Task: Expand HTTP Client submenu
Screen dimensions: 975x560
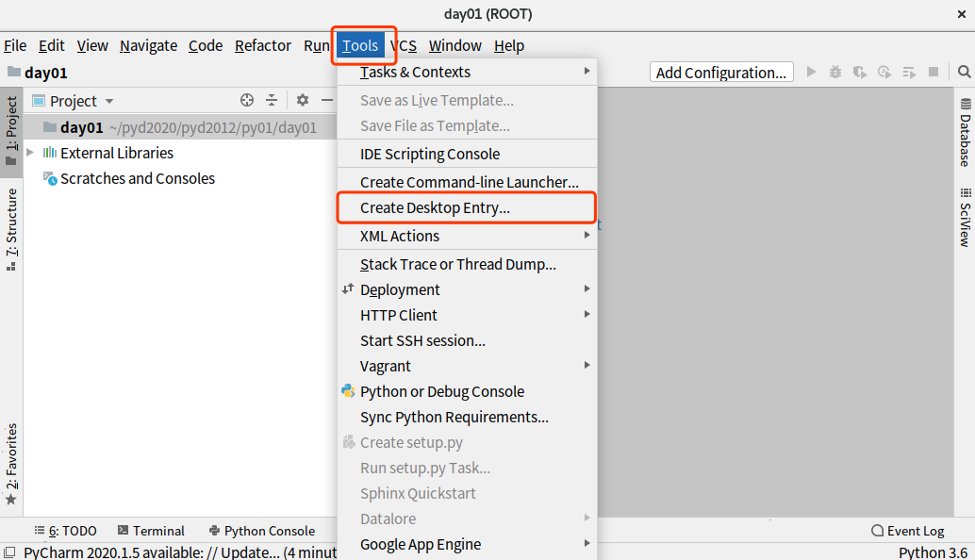Action: coord(467,315)
